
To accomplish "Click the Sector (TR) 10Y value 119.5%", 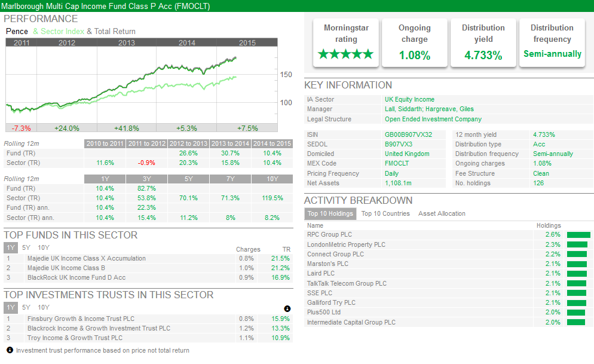I will pos(272,198).
